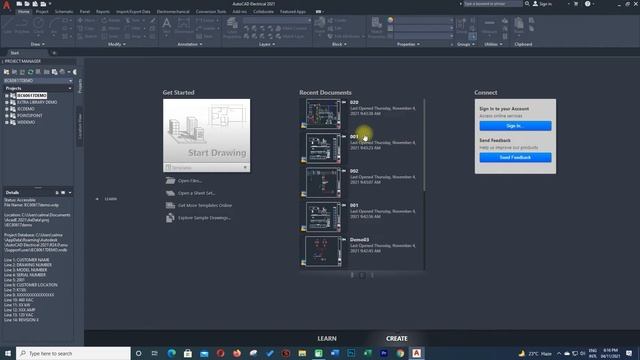Viewport: 640px width, 360px height.
Task: Open the Import/Export Data ribbon tab
Action: (133, 11)
